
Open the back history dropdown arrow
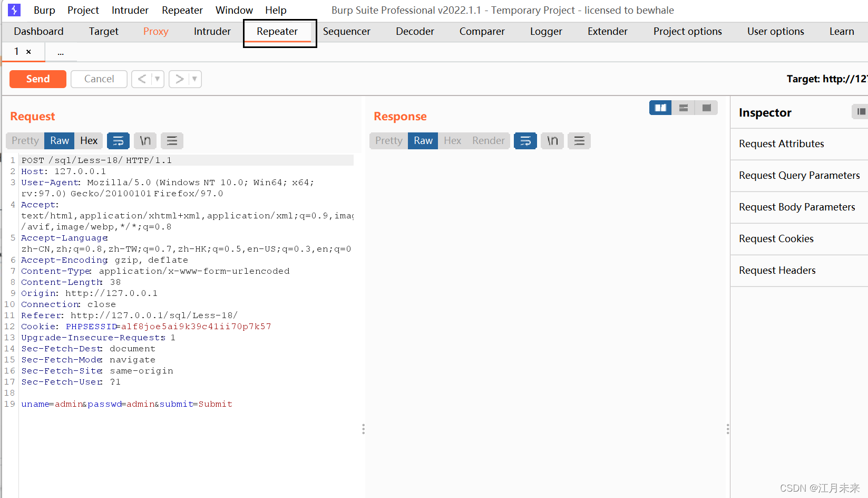pos(157,79)
